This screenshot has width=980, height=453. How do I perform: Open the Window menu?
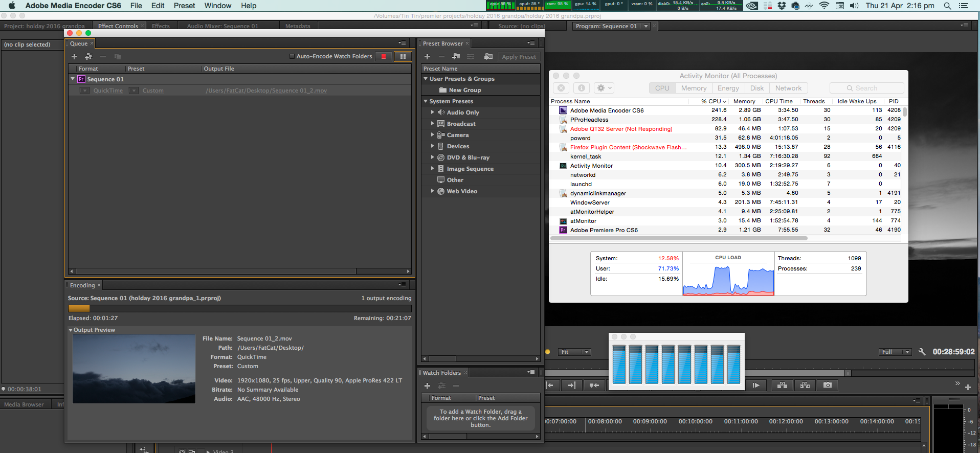click(218, 6)
